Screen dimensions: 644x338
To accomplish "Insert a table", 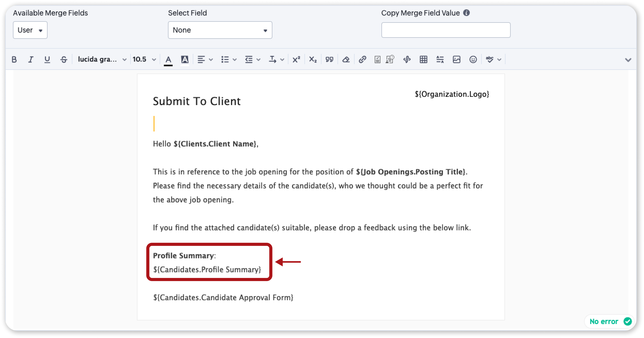I will pyautogui.click(x=423, y=60).
